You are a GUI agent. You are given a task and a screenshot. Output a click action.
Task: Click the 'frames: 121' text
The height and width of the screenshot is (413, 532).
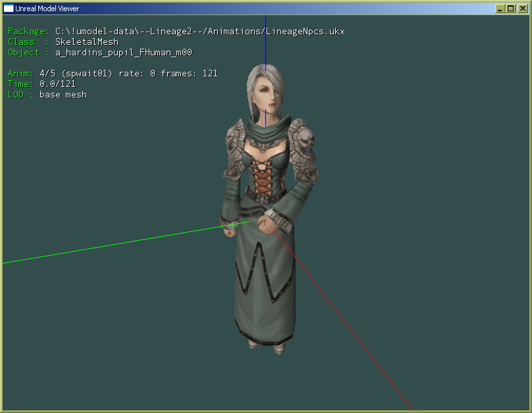189,74
